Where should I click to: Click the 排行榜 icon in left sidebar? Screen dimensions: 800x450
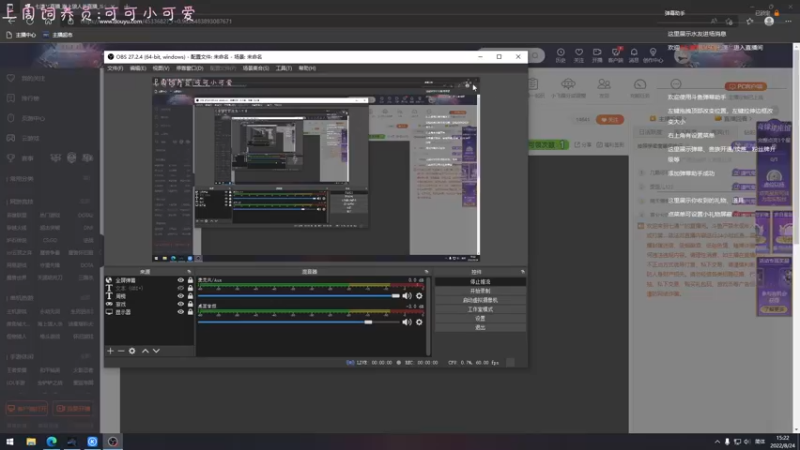(x=11, y=98)
